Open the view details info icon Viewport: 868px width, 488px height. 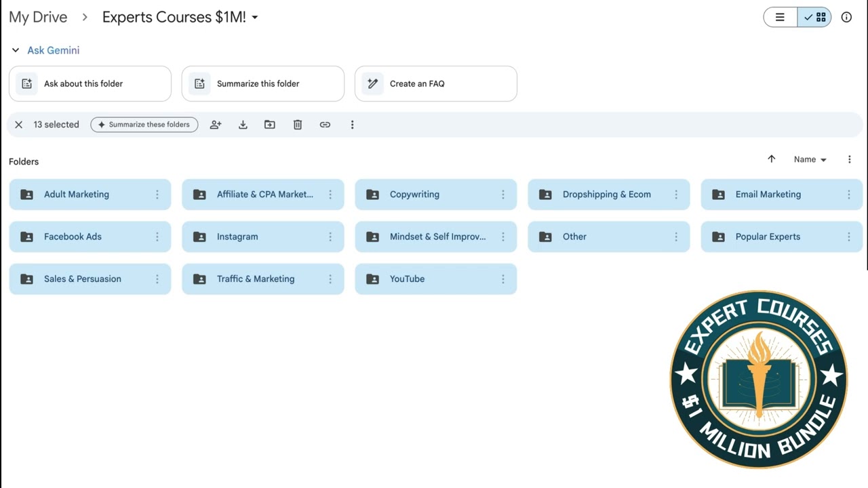(x=846, y=18)
